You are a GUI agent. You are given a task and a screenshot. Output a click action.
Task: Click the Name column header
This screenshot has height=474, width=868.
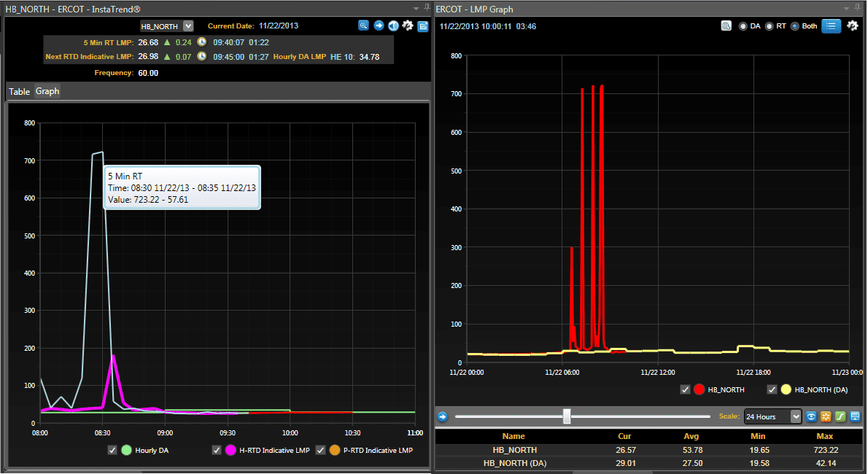point(514,436)
